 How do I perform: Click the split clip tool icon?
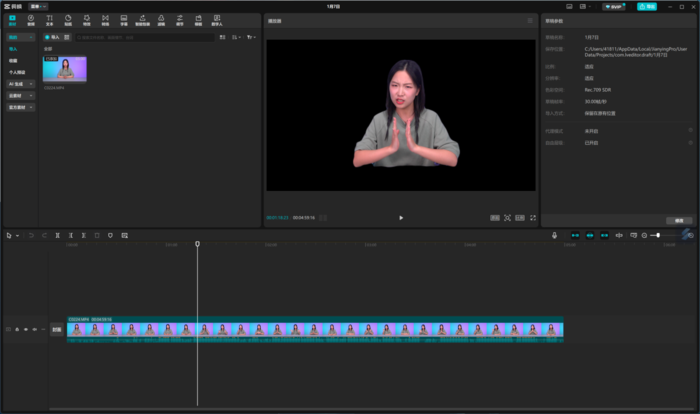tap(57, 235)
